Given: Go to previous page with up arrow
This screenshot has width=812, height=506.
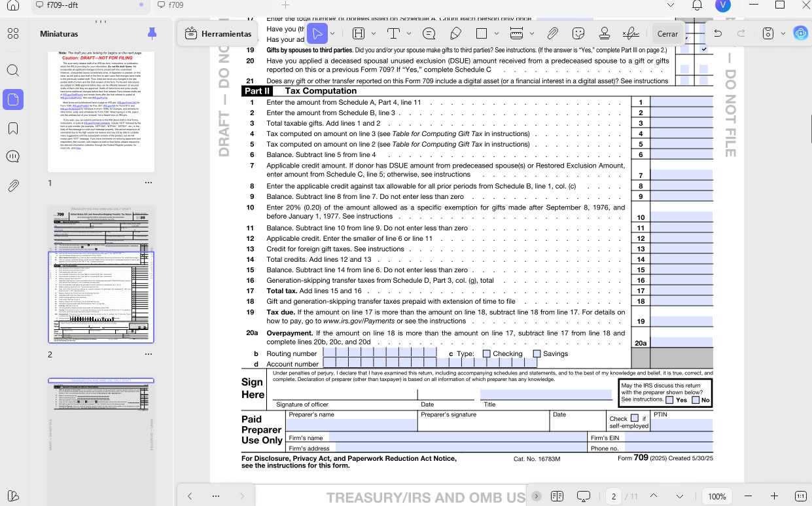Looking at the screenshot, I should click(x=654, y=496).
